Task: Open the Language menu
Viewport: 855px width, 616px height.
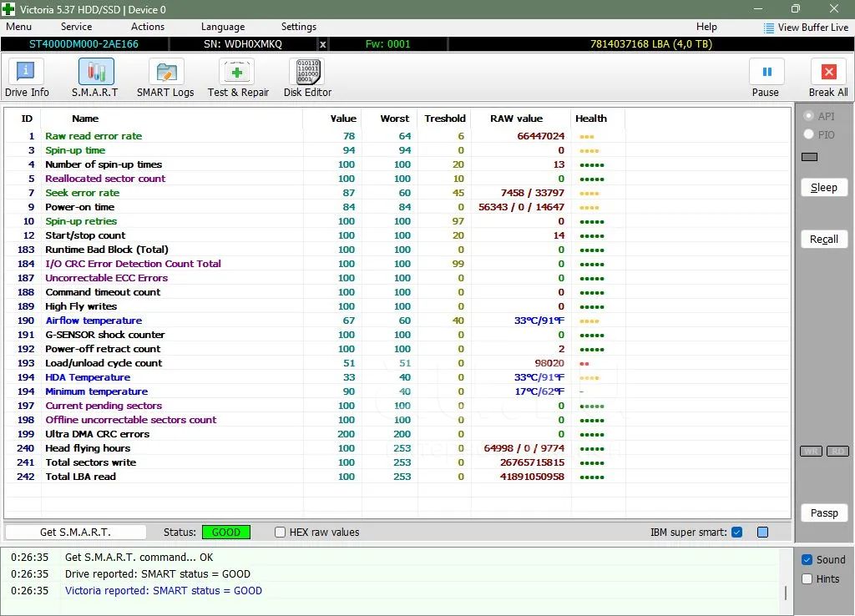Action: click(x=223, y=27)
